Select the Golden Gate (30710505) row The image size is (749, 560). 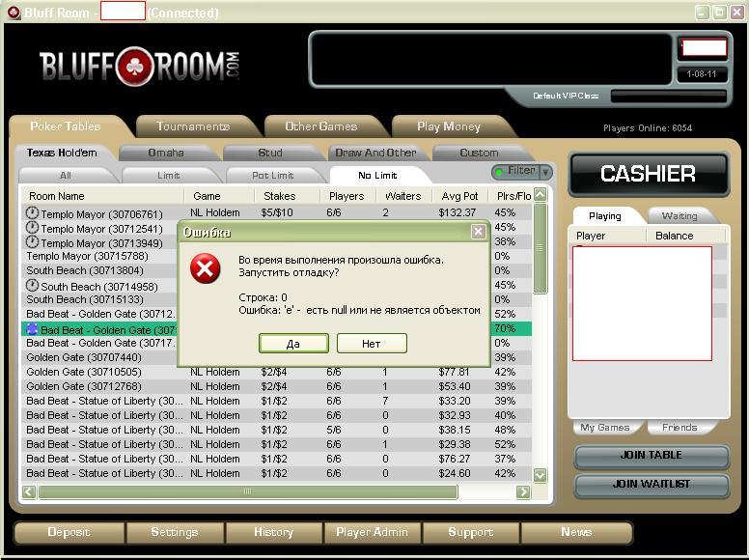(x=276, y=372)
